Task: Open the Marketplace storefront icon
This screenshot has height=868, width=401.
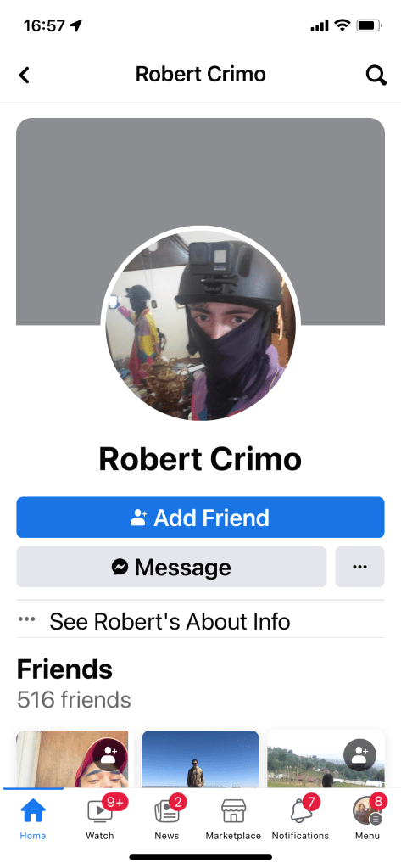Action: [x=233, y=811]
